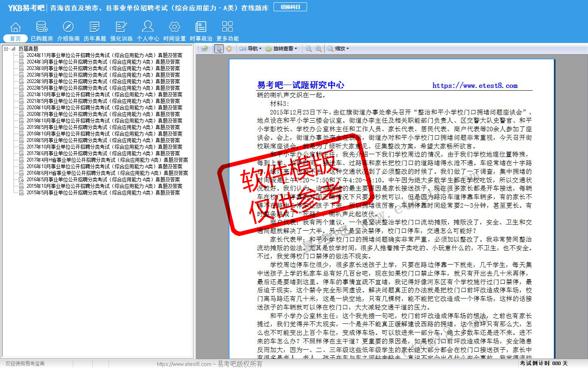Open the 缩放 zoom dropdown

click(x=338, y=49)
